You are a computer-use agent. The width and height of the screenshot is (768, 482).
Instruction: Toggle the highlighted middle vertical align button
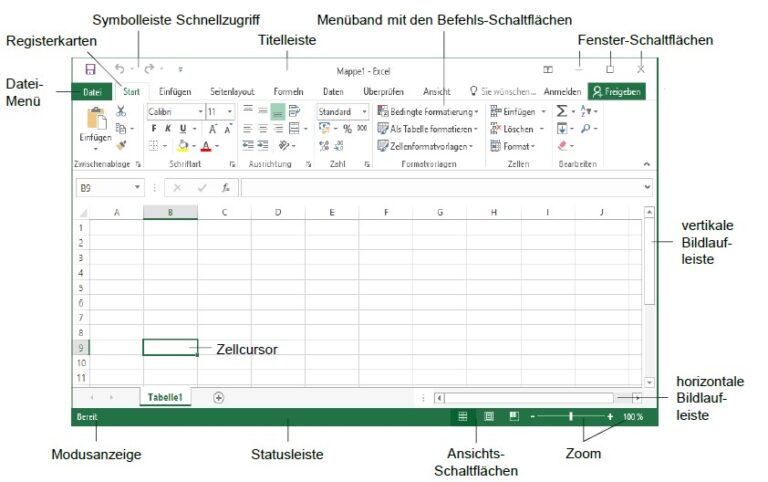click(x=278, y=112)
